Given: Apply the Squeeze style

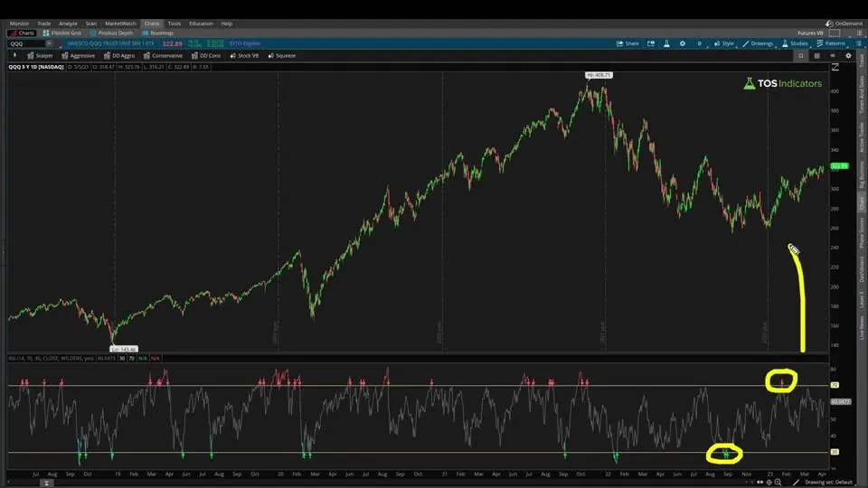Looking at the screenshot, I should pos(282,56).
